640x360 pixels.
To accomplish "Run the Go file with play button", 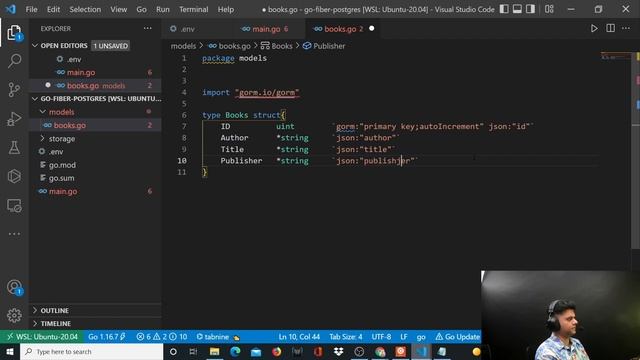I will 594,29.
